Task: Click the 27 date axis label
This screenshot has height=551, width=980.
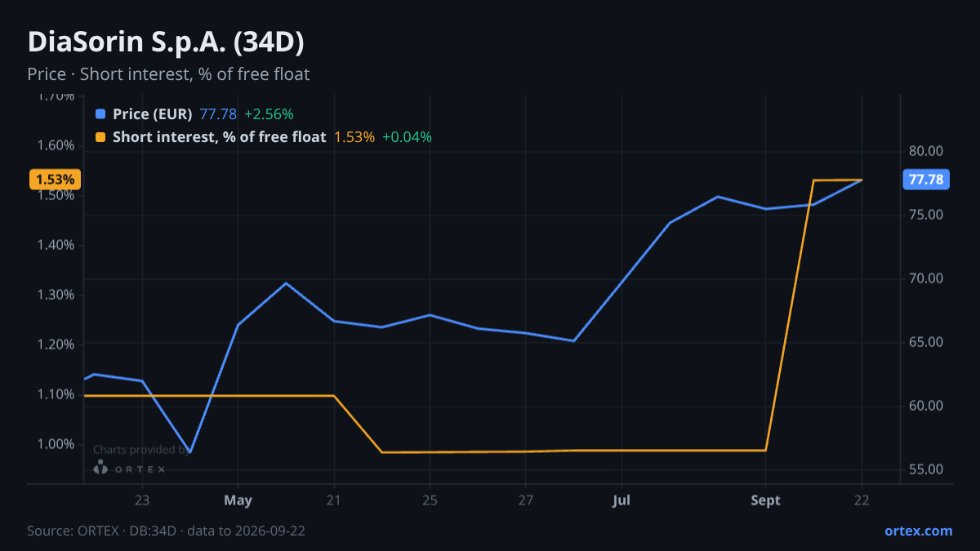Action: (526, 500)
